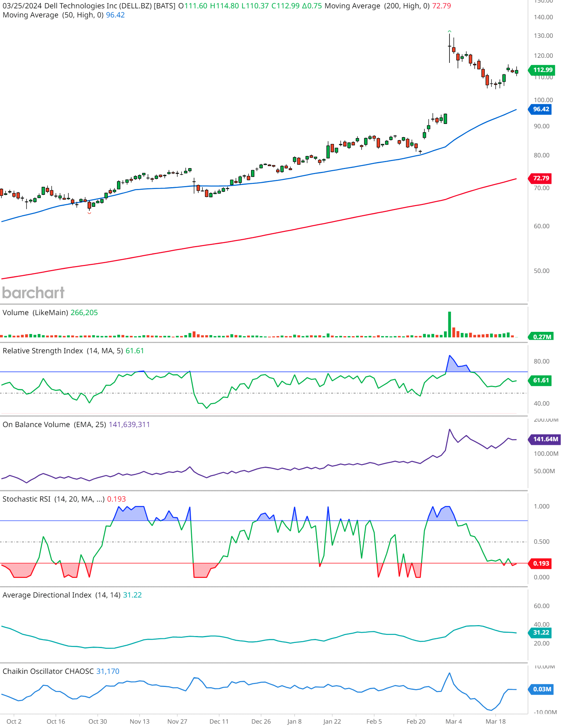Click Chaikin Oscillator CHAOSC title
561x728 pixels.
pos(48,671)
